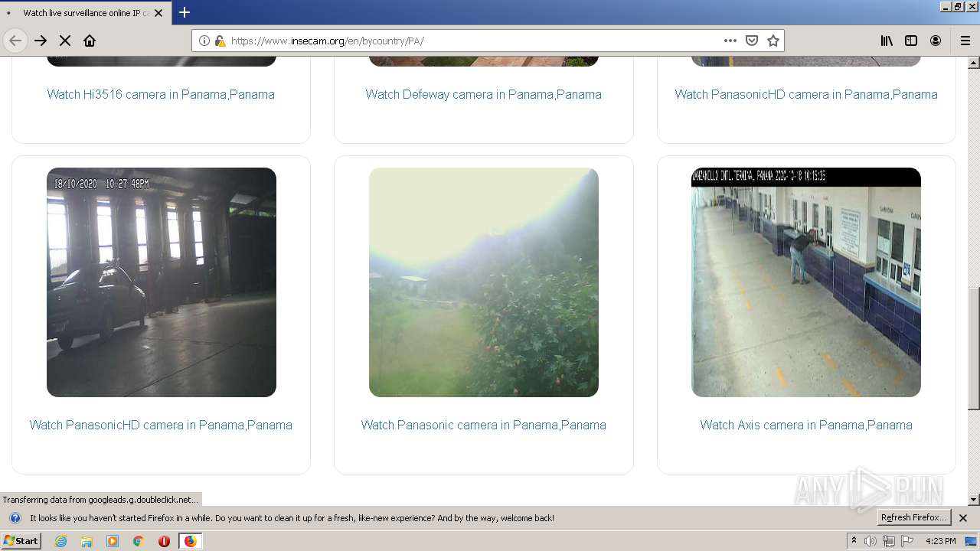Open the volume control tray icon
Viewport: 980px width, 551px height.
(x=871, y=541)
